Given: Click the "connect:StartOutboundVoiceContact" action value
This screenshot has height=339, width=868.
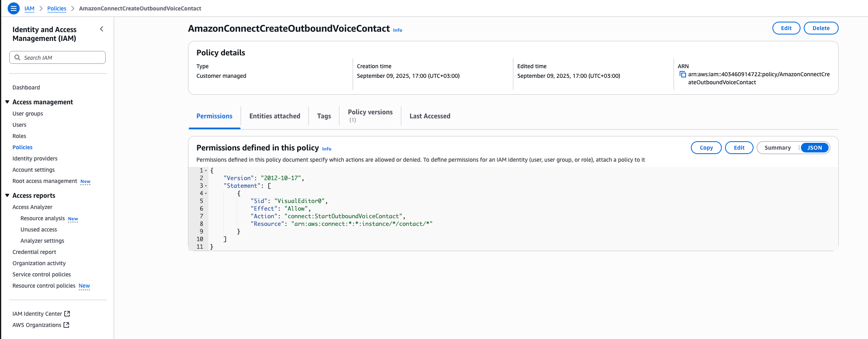Looking at the screenshot, I should [x=343, y=216].
